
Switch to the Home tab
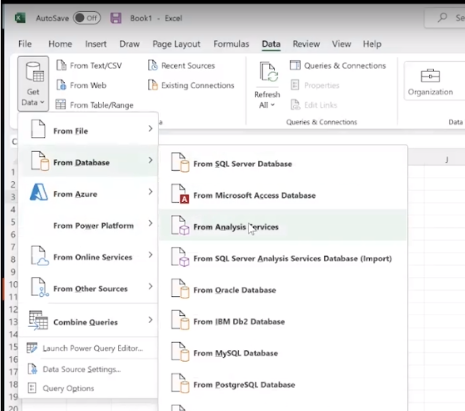60,44
